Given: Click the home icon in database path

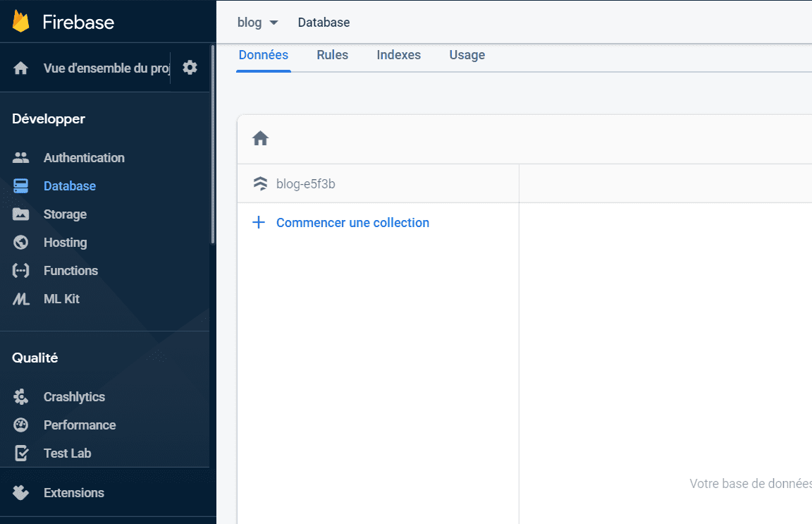Looking at the screenshot, I should pos(261,139).
